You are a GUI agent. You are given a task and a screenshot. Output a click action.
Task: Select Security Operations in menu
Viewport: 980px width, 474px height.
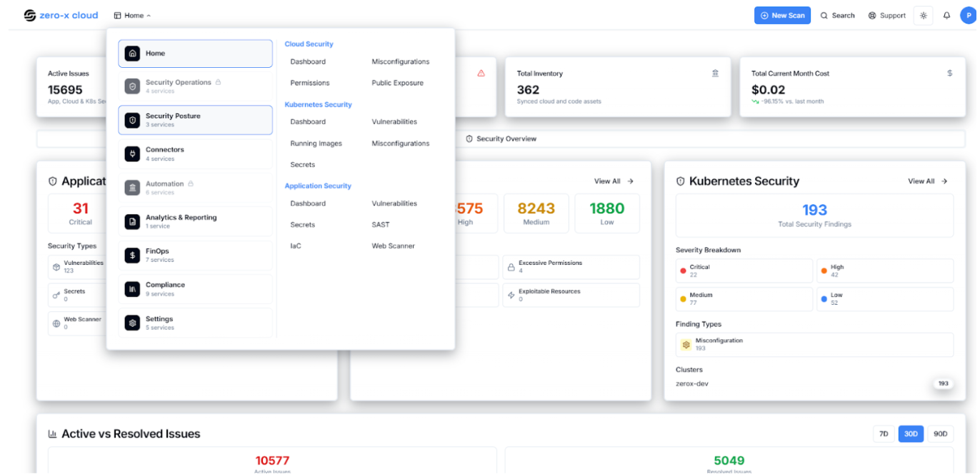(195, 86)
